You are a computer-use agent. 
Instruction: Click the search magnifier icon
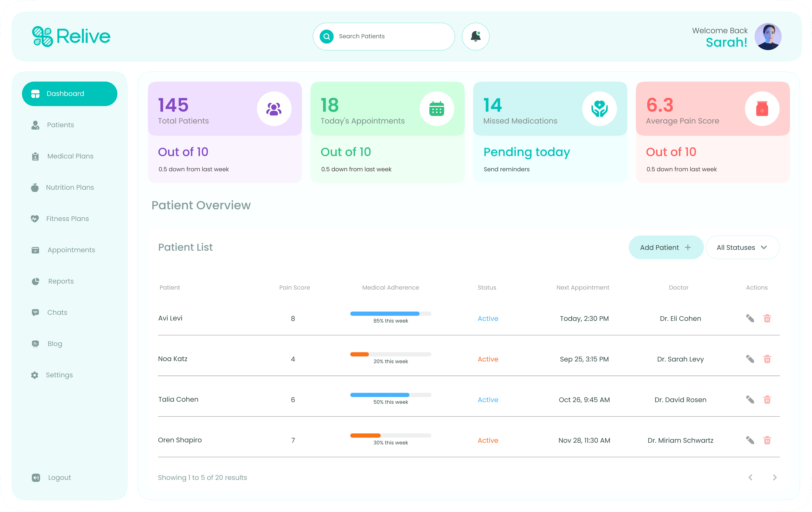point(326,36)
